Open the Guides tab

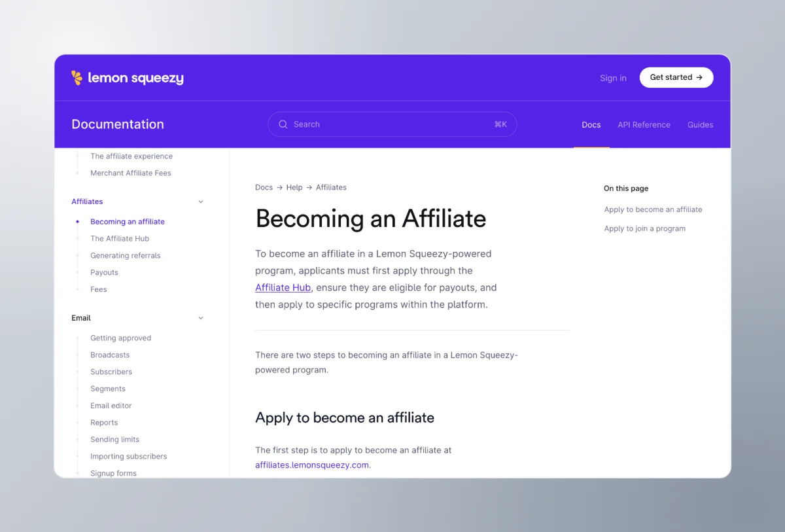[701, 125]
